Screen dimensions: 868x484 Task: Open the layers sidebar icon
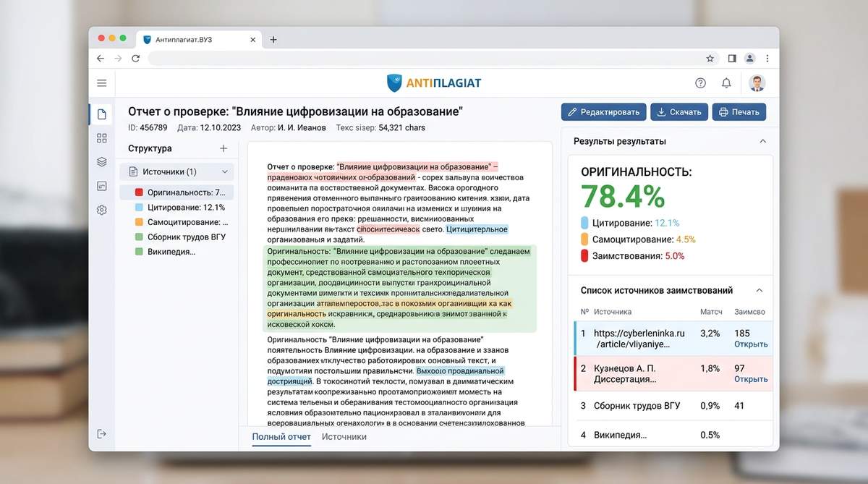(x=102, y=162)
